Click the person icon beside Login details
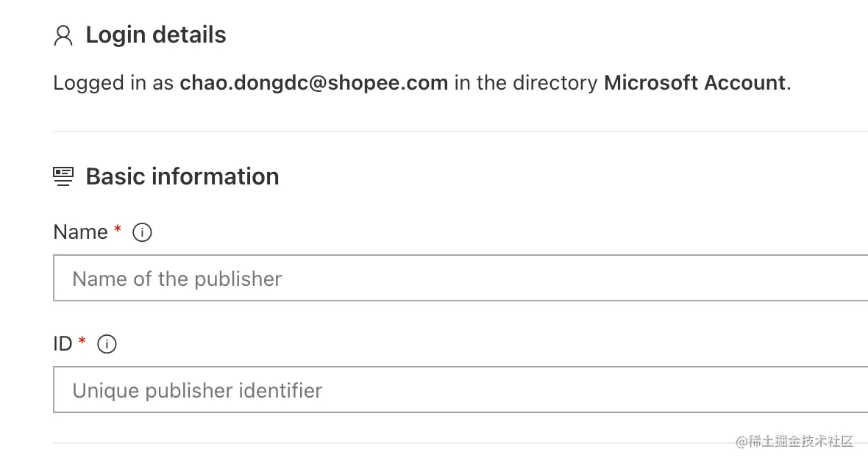 pyautogui.click(x=63, y=36)
